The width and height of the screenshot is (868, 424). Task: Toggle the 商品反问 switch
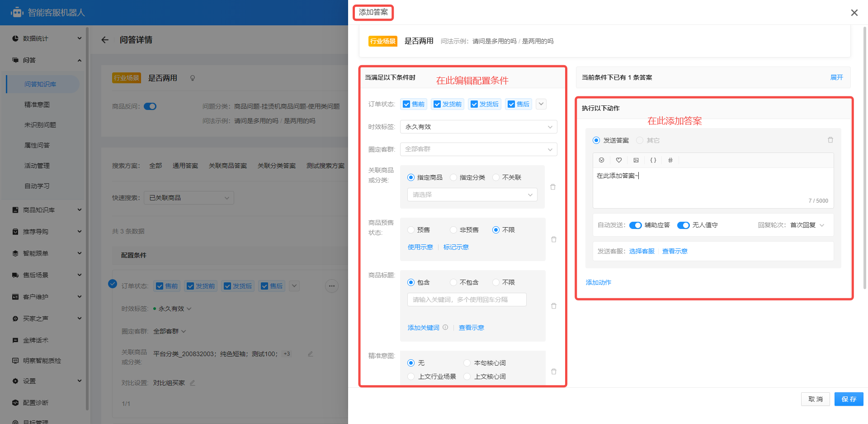pyautogui.click(x=150, y=106)
